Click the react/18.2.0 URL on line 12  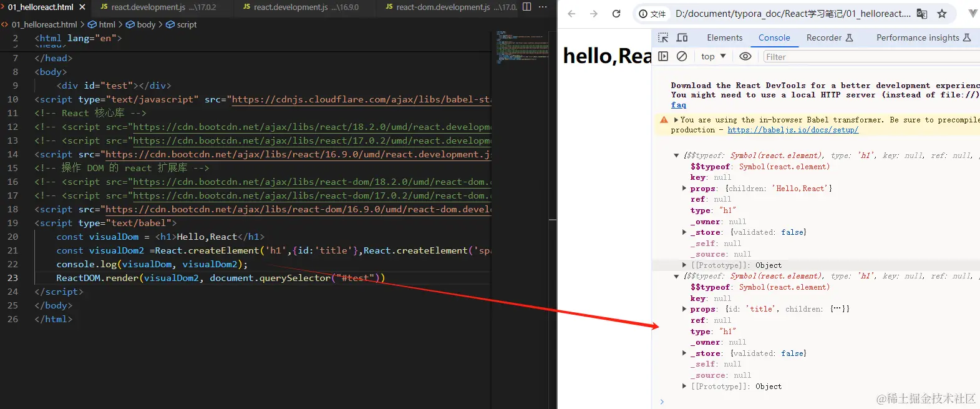pyautogui.click(x=313, y=127)
